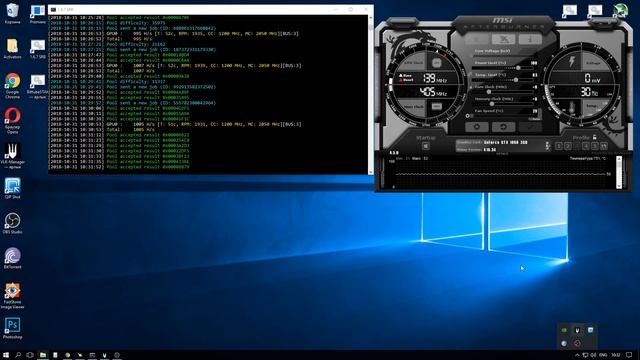Adjust the Temp Limit slider

tap(501, 80)
